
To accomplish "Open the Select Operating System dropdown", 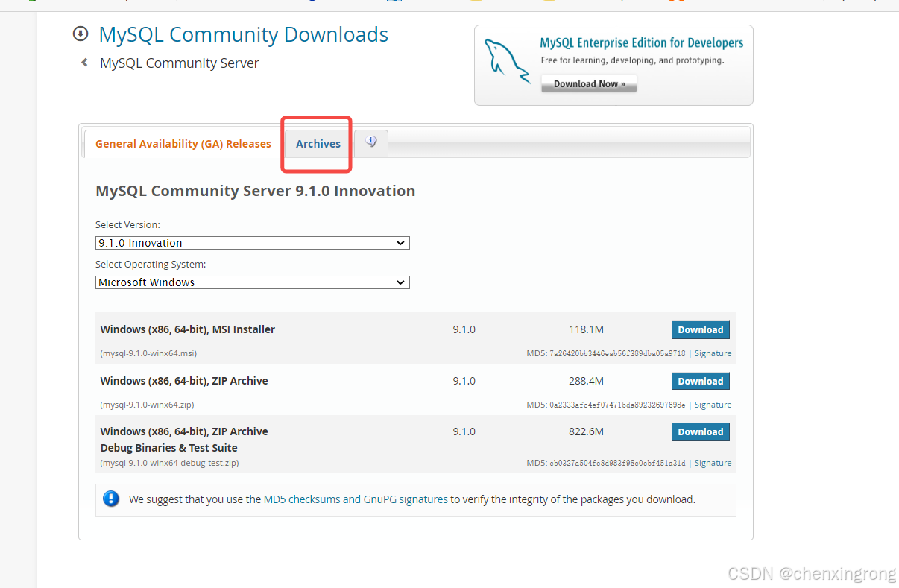I will pyautogui.click(x=253, y=282).
